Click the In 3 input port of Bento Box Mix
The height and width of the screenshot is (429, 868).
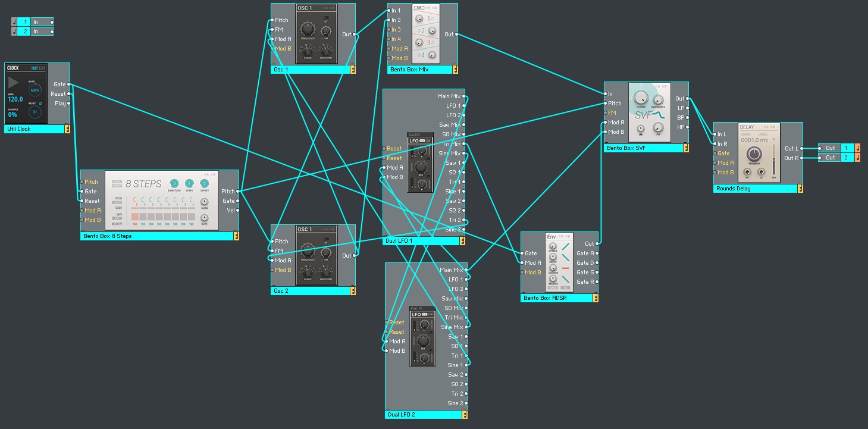click(388, 30)
